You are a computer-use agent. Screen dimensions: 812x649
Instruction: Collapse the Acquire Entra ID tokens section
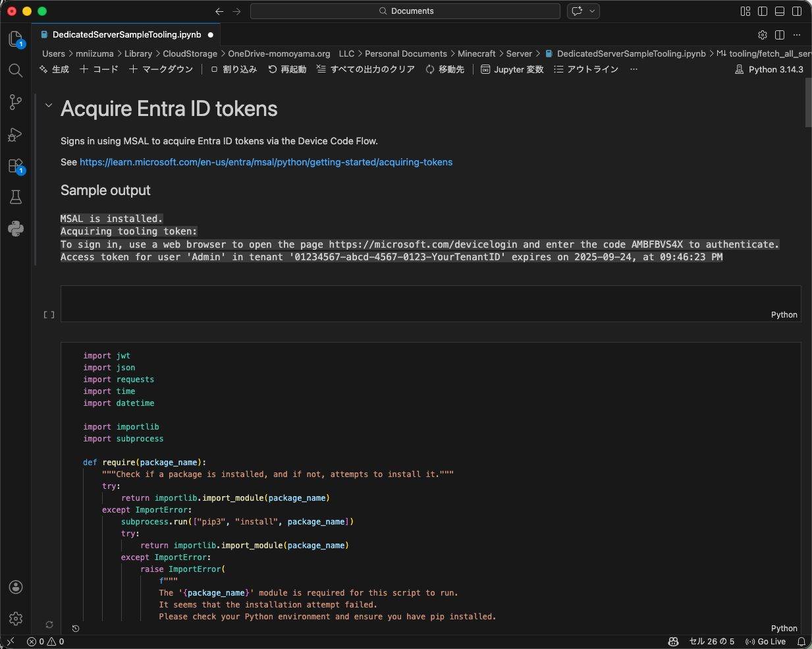tap(48, 105)
